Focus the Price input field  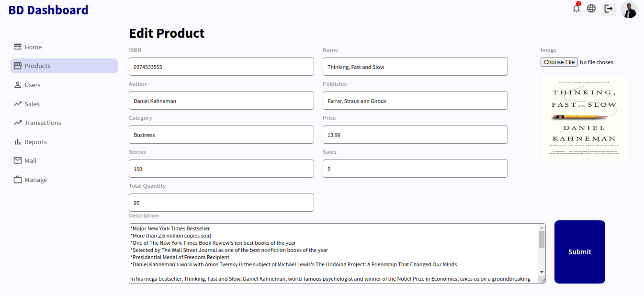point(415,135)
